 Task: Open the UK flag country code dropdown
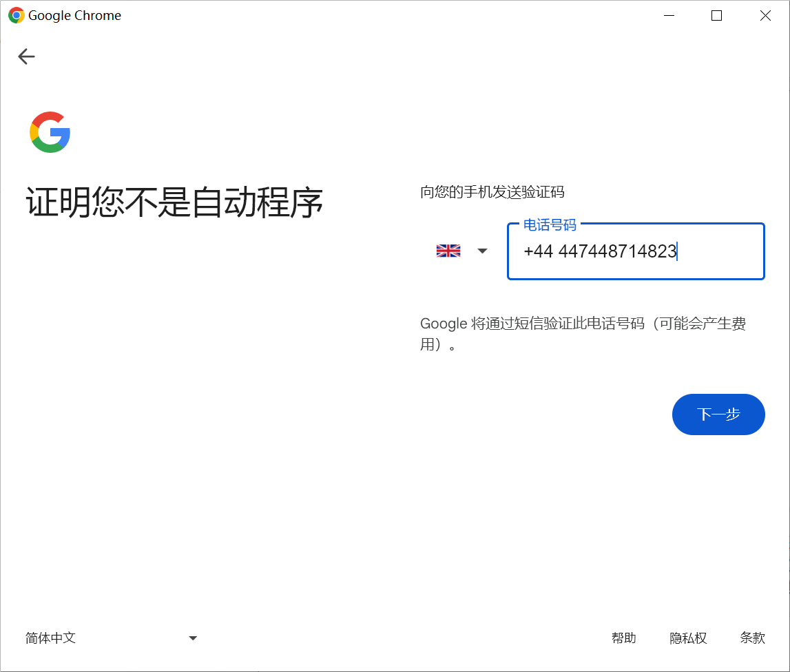tap(461, 251)
